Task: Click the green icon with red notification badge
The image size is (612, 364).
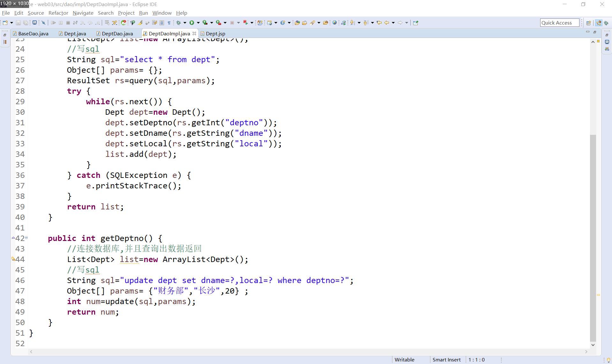Action: click(x=123, y=23)
